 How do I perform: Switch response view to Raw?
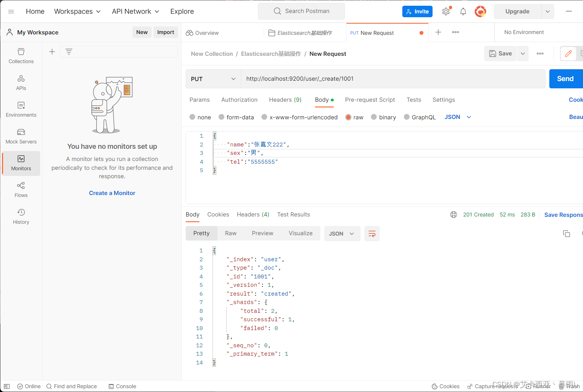click(x=231, y=233)
